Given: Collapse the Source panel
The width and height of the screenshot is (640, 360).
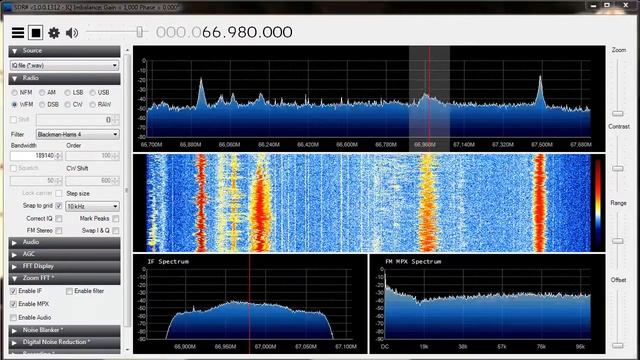Looking at the screenshot, I should tap(64, 51).
